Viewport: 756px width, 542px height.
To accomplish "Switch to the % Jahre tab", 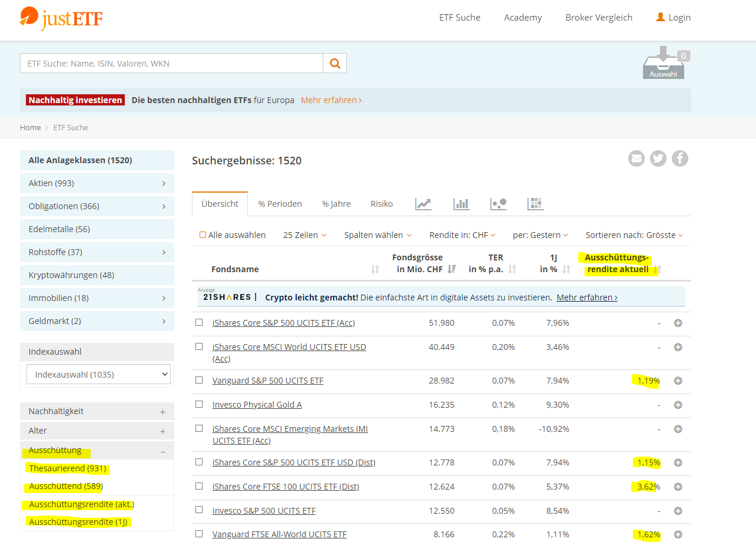I will 336,204.
